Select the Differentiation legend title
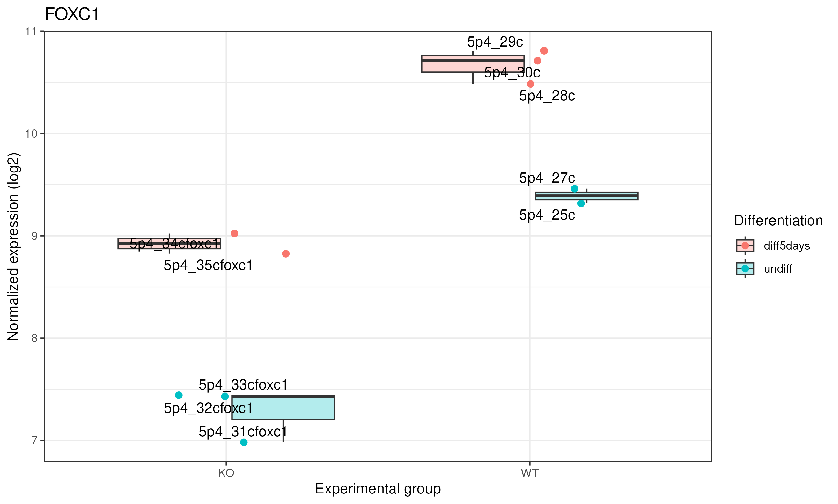This screenshot has width=838, height=504. coord(778,221)
